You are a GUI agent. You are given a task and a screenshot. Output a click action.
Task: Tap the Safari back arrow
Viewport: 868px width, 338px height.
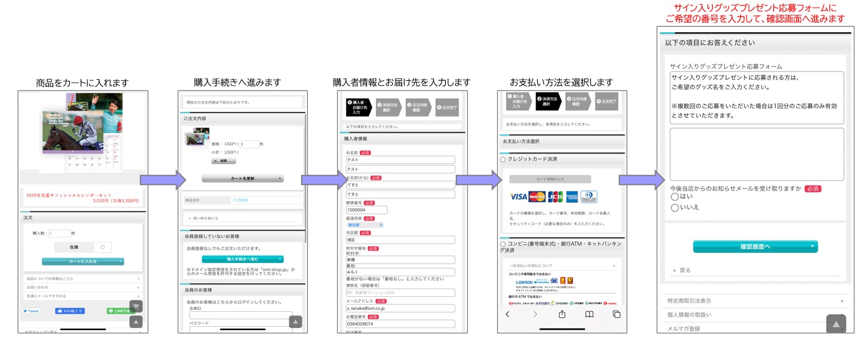coord(507,314)
